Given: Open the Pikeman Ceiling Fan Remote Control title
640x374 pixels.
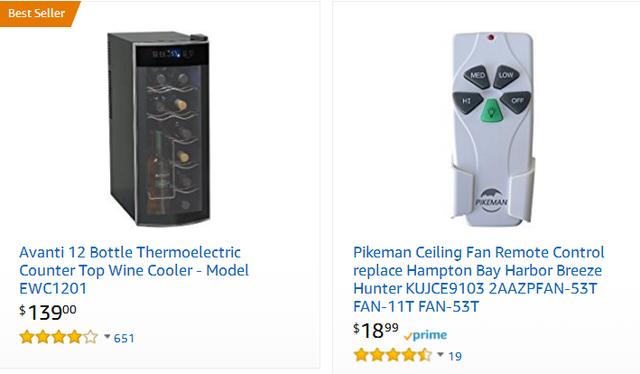Looking at the screenshot, I should pyautogui.click(x=478, y=279).
